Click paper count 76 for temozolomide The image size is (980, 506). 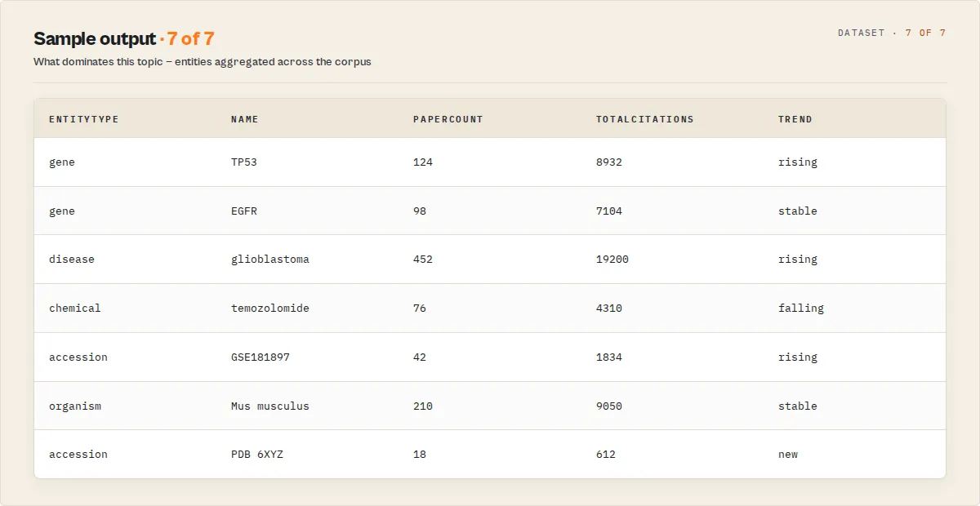point(420,308)
